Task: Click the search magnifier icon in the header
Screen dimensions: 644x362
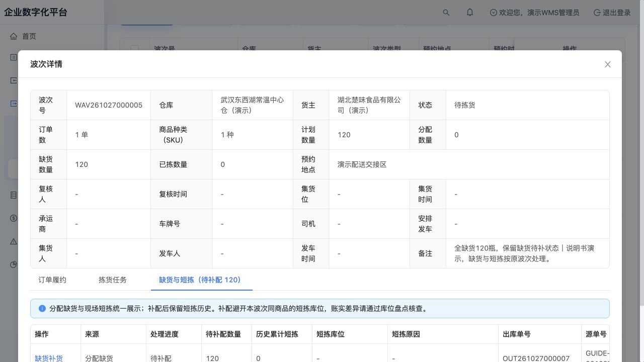Action: [446, 13]
